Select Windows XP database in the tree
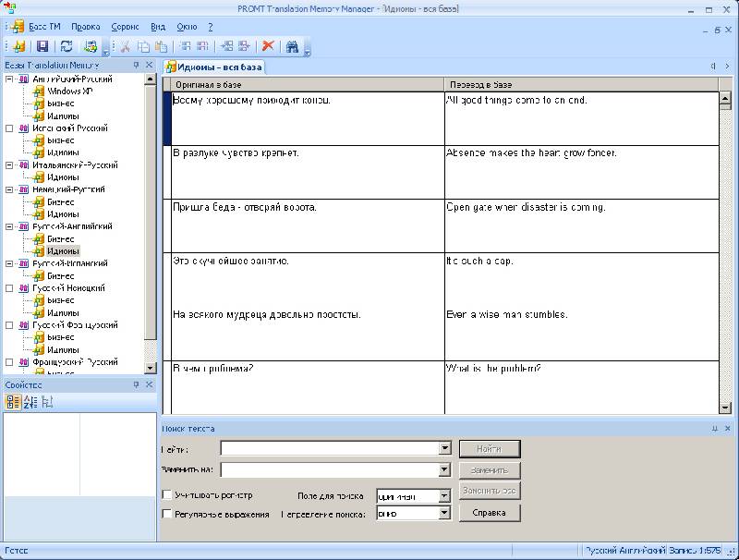739x560 pixels. click(70, 91)
